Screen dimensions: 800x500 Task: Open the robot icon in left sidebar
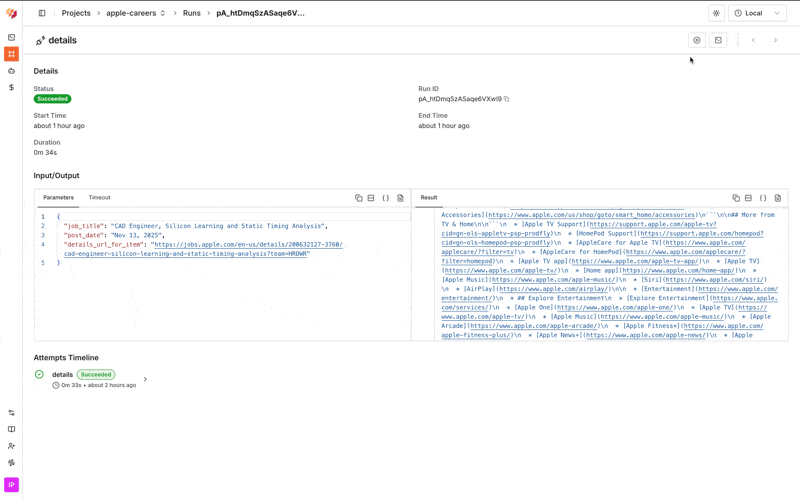[11, 71]
